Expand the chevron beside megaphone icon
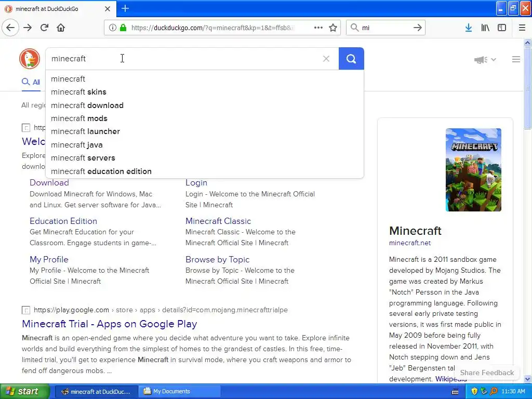Viewport: 532px width, 399px height. click(x=494, y=60)
